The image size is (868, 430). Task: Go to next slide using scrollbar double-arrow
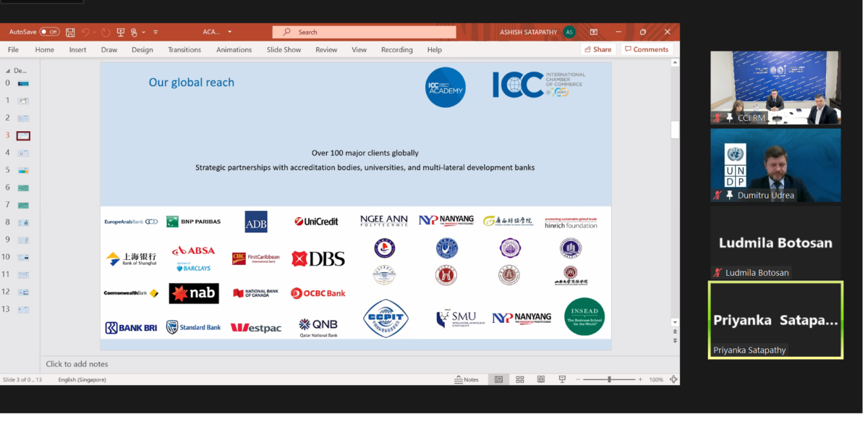pyautogui.click(x=675, y=340)
